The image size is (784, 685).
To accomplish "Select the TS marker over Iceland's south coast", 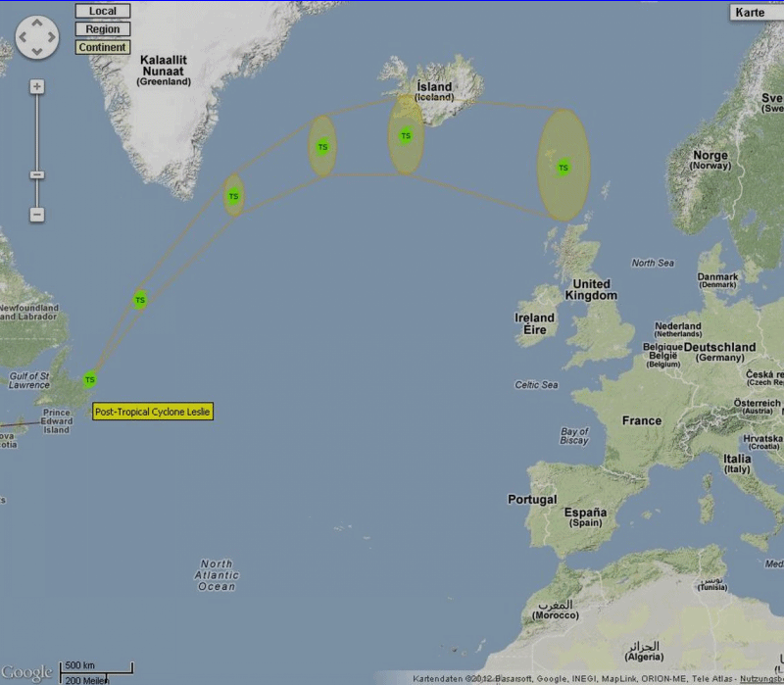I will click(406, 135).
